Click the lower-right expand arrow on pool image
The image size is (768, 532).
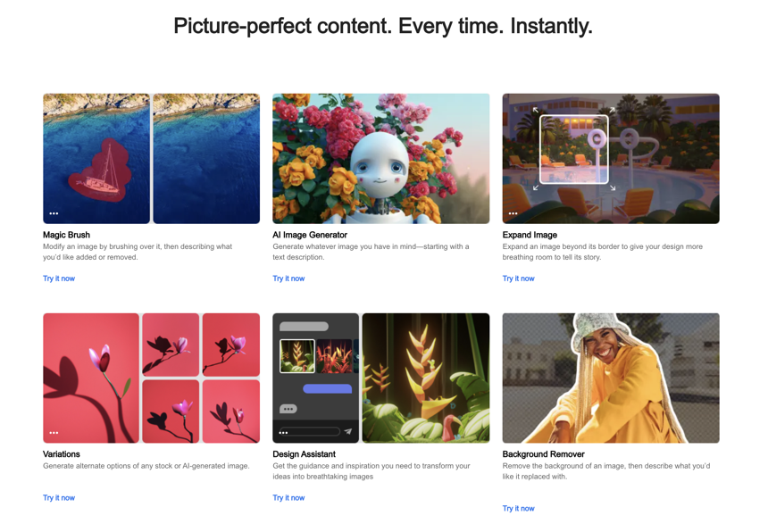pos(613,187)
